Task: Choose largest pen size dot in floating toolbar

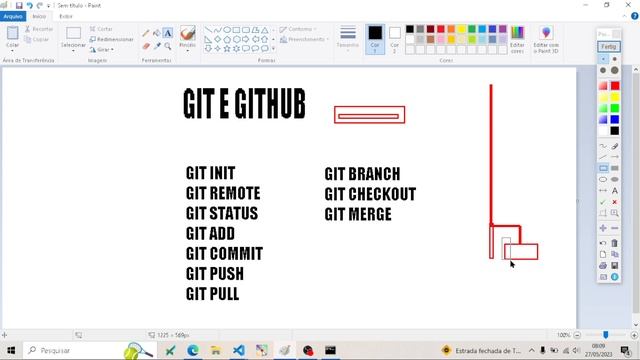Action: point(615,71)
